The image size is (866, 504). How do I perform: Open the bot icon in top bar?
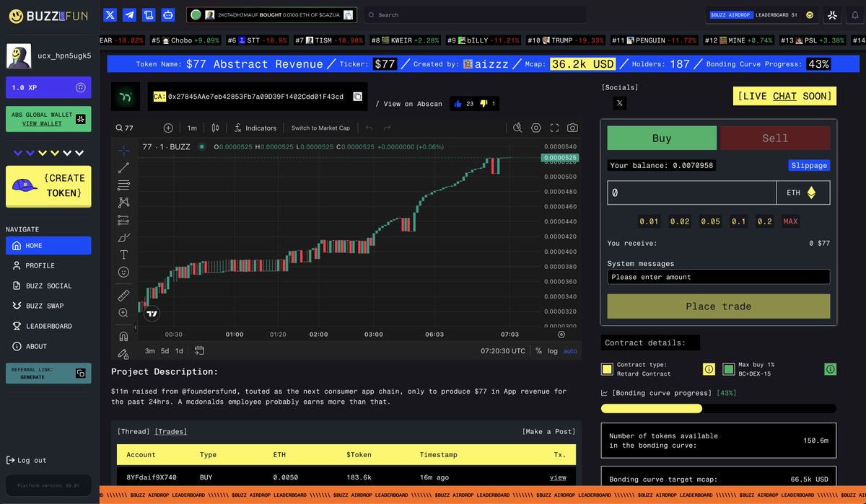[168, 14]
